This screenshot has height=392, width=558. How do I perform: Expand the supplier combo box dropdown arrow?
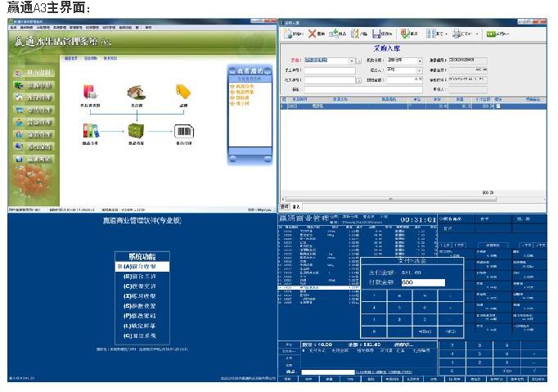352,61
